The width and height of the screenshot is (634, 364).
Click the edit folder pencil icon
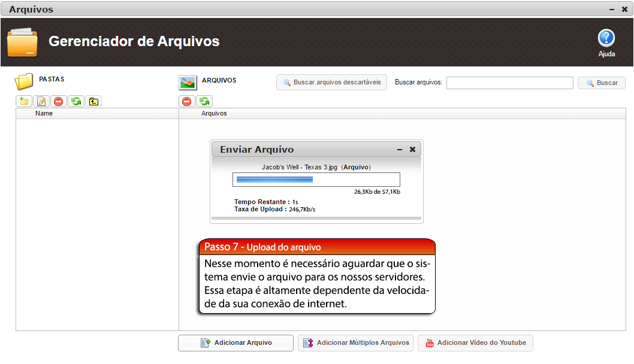click(41, 101)
